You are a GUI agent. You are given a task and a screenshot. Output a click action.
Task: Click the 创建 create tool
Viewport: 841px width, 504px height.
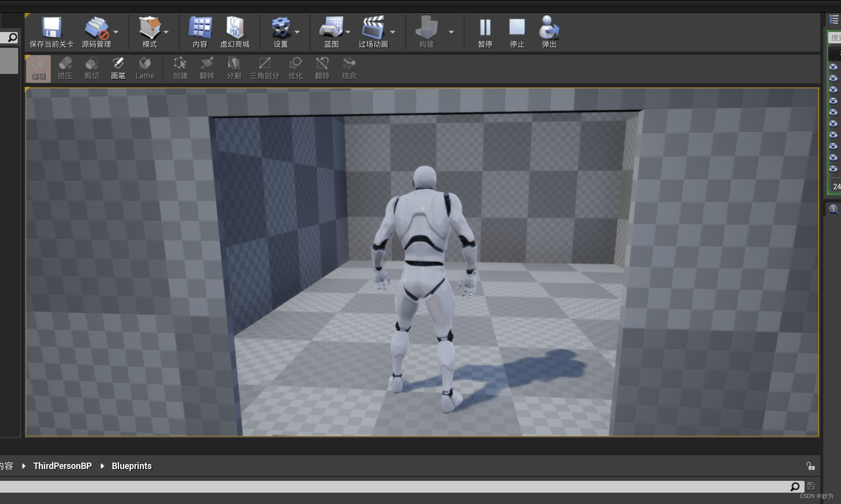(180, 68)
